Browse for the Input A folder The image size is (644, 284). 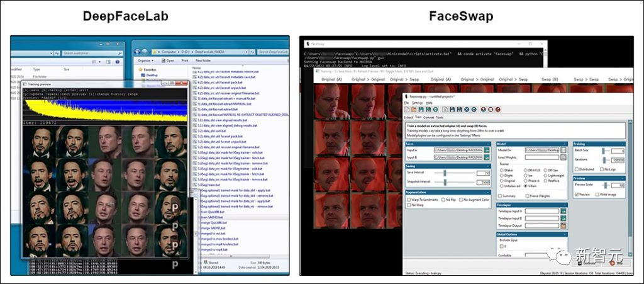pos(487,151)
